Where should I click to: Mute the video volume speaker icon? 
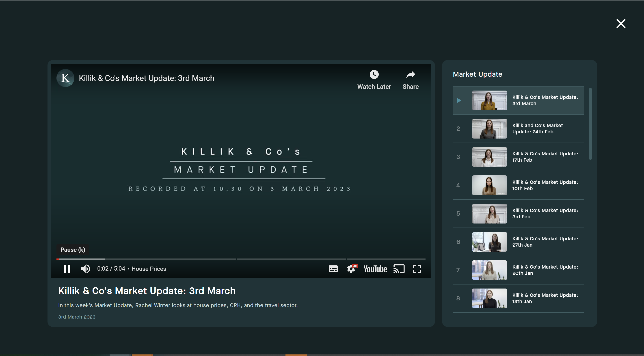pyautogui.click(x=85, y=269)
